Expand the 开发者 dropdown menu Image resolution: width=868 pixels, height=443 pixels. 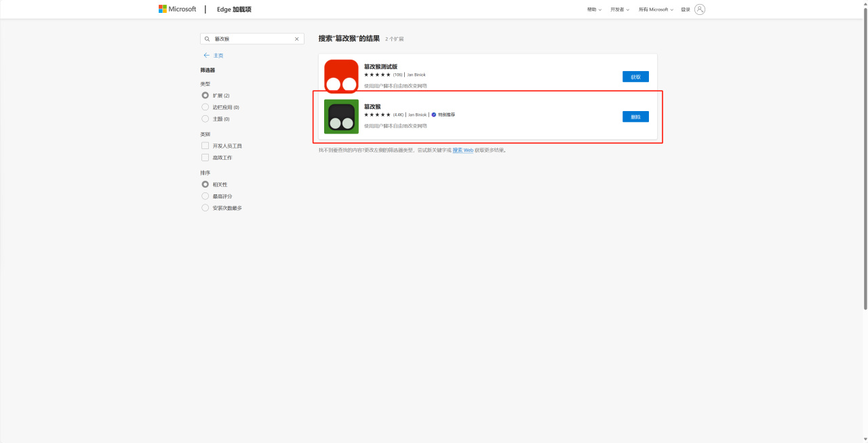click(618, 9)
